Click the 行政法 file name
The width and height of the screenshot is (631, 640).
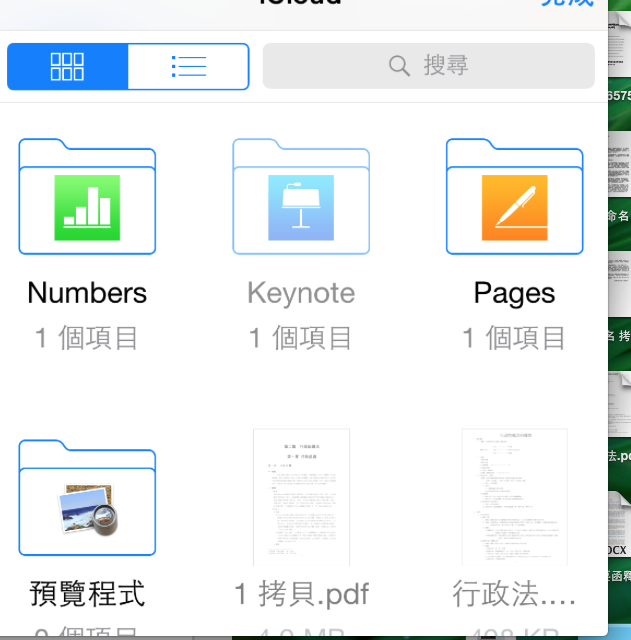(514, 594)
